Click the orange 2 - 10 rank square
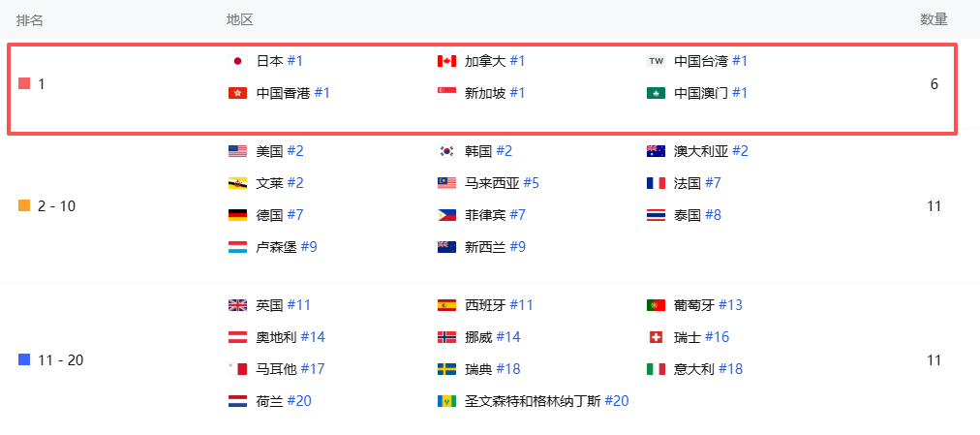This screenshot has width=980, height=435. click(x=24, y=205)
